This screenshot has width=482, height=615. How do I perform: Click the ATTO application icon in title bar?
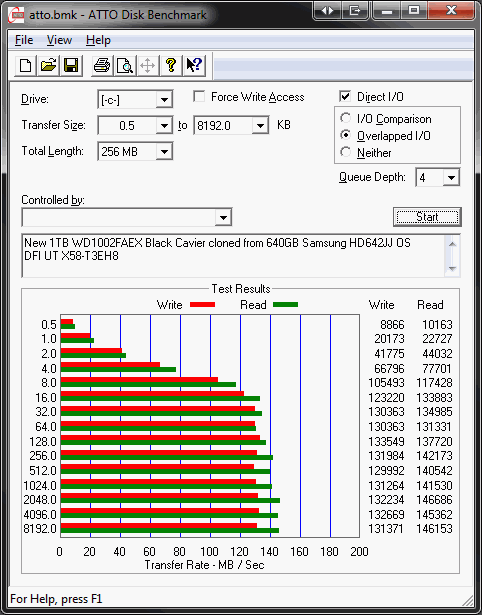tap(16, 15)
